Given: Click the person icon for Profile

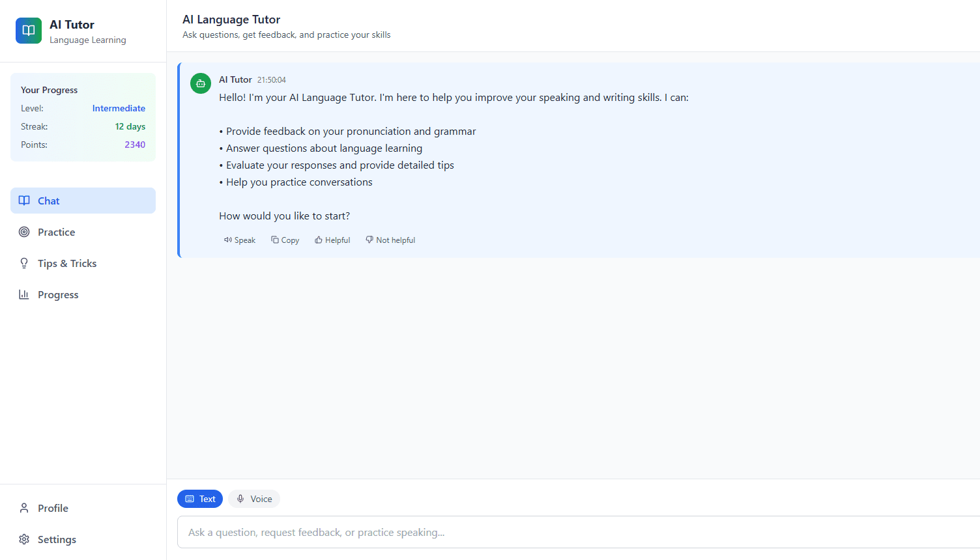Looking at the screenshot, I should [24, 509].
